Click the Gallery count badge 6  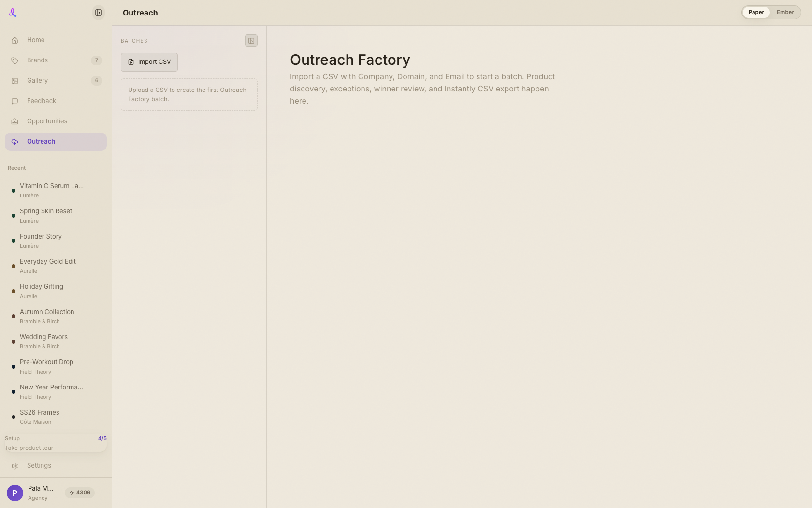click(97, 81)
